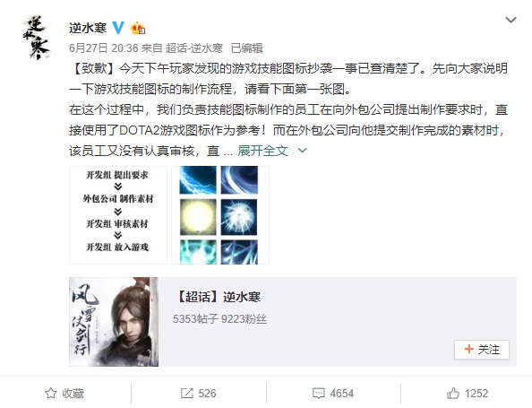Click the blue verified V badge
The image size is (532, 408).
[118, 28]
